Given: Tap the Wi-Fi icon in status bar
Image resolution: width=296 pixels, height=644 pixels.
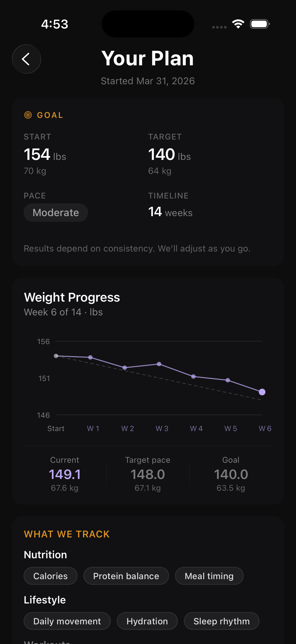Looking at the screenshot, I should 238,24.
